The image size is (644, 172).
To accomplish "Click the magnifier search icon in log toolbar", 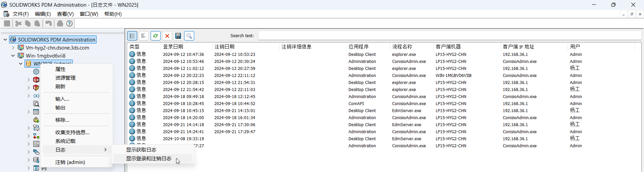I will click(x=189, y=36).
